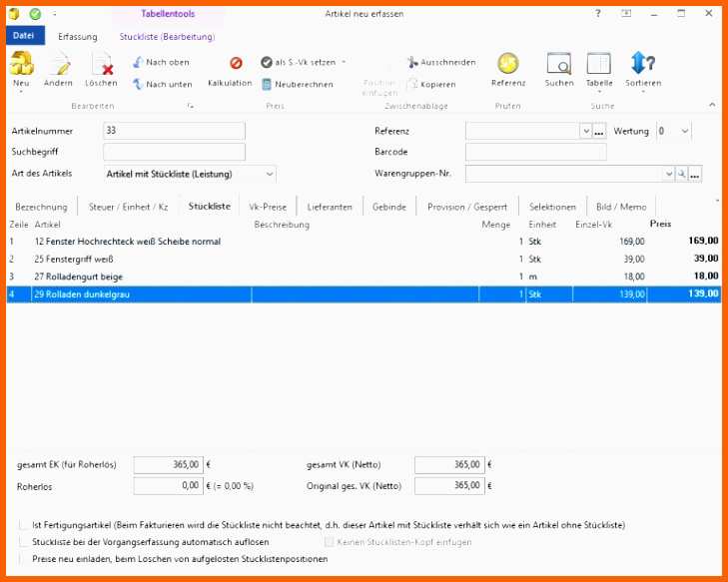
Task: Open the Neu dropdown arrow
Action: point(21,92)
